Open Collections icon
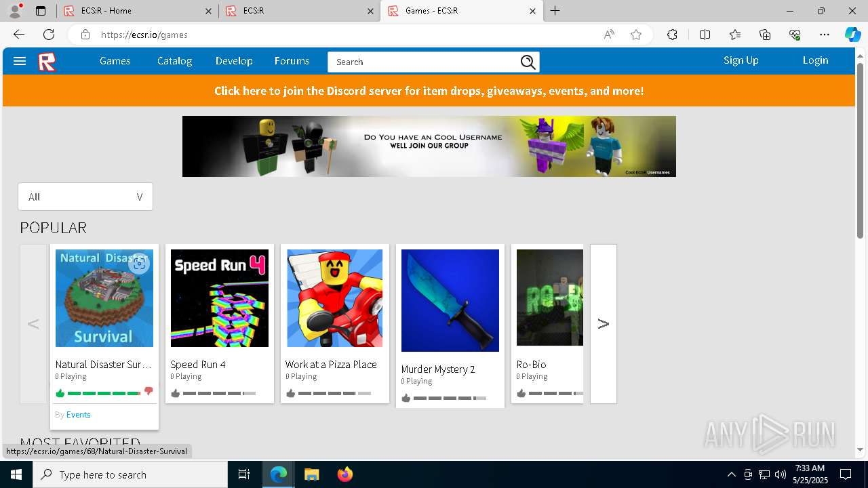The width and height of the screenshot is (868, 488). (765, 35)
